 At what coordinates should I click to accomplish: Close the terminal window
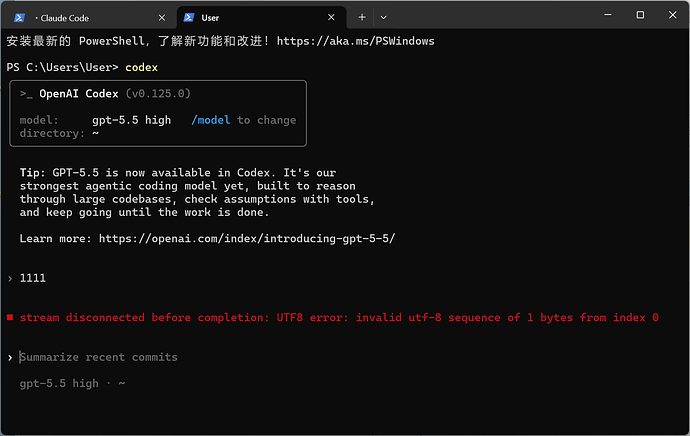click(672, 15)
